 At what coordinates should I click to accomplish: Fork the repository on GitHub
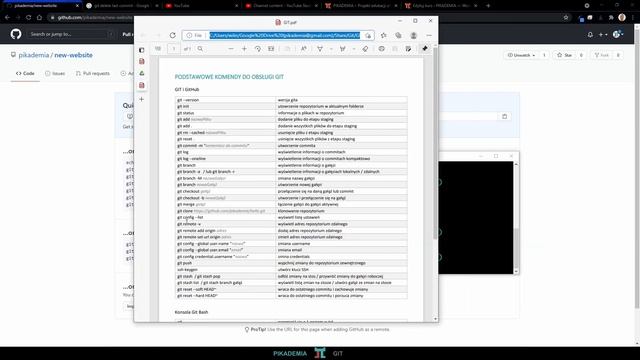pyautogui.click(x=601, y=55)
